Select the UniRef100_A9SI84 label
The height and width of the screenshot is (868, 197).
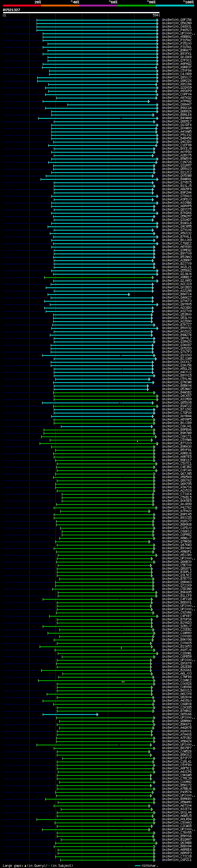[177, 84]
